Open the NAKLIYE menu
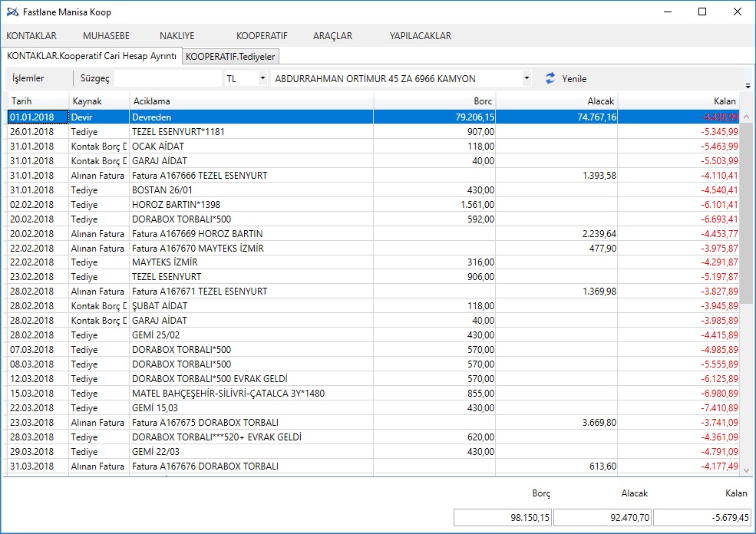This screenshot has width=756, height=534. click(x=177, y=35)
